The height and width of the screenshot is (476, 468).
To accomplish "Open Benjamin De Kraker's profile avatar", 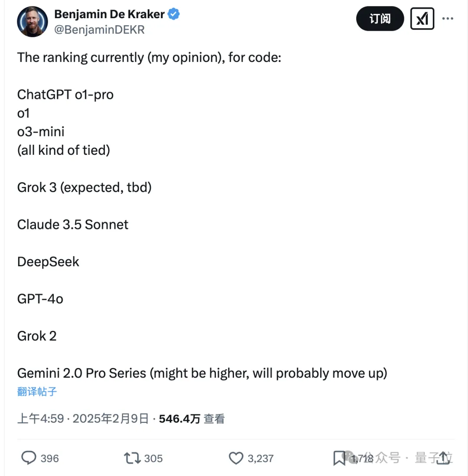I will tap(32, 22).
